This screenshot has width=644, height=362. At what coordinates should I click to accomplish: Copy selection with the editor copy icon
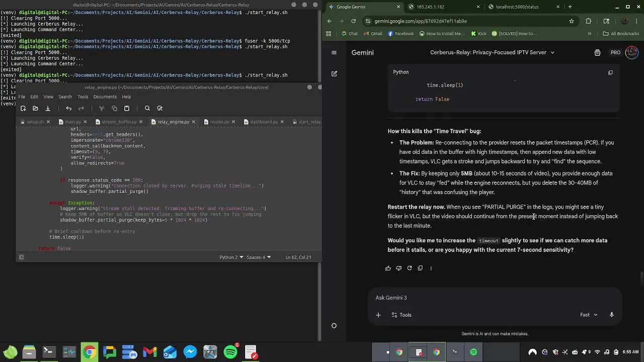click(x=114, y=108)
